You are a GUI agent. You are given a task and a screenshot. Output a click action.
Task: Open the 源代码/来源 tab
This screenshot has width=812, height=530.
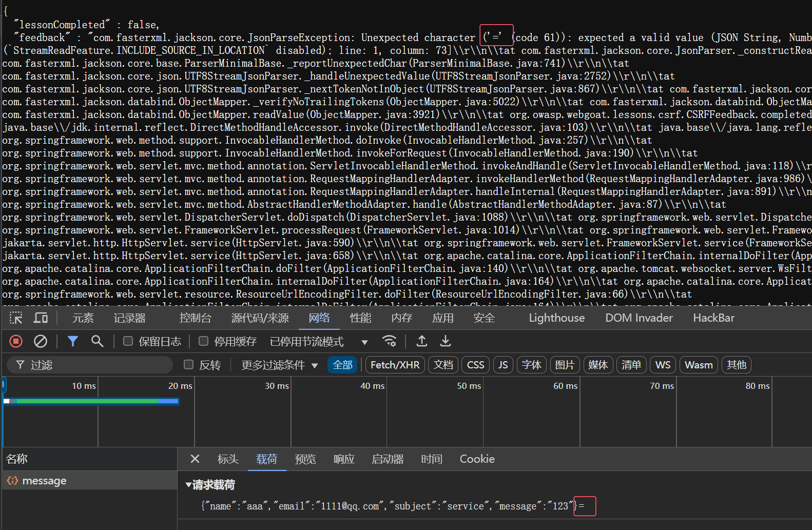pos(260,318)
